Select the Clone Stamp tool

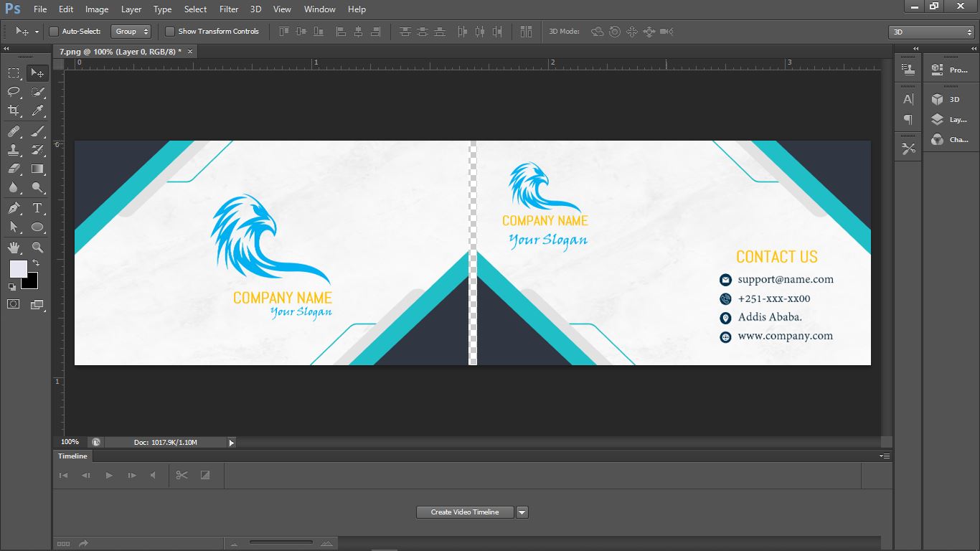click(14, 150)
